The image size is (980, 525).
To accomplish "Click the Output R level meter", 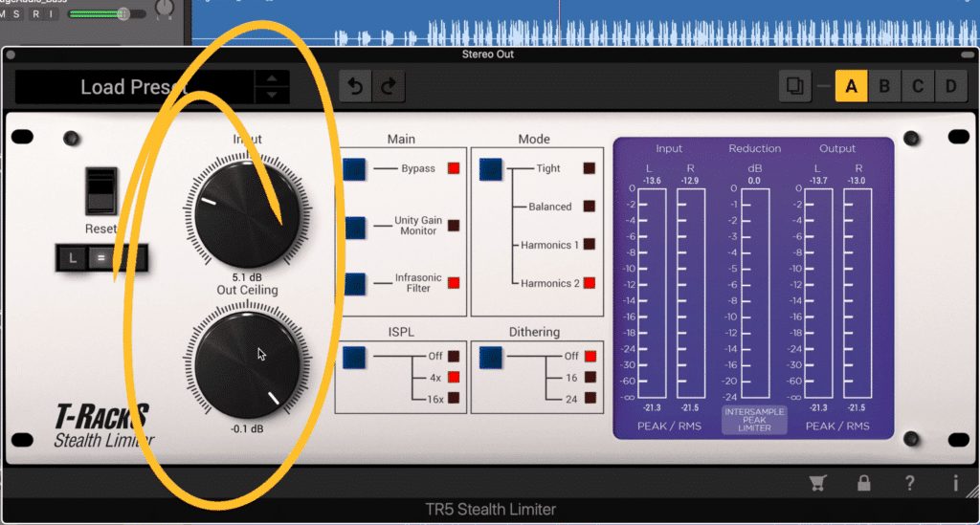I will (857, 294).
